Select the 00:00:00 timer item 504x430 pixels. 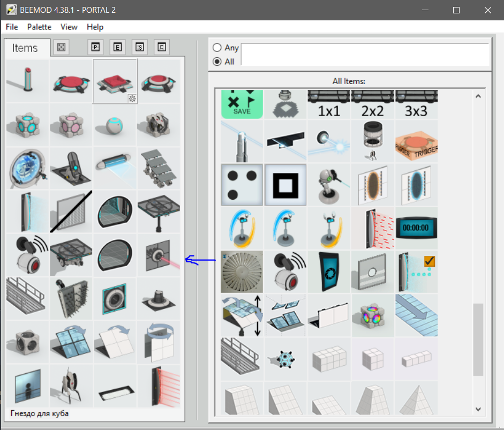(x=416, y=228)
